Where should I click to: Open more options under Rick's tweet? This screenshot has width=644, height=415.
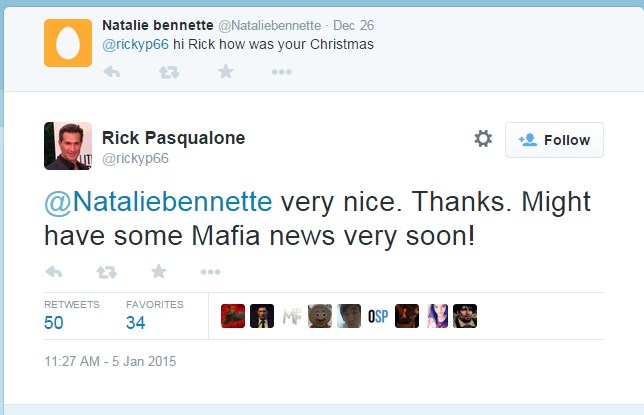click(x=210, y=272)
